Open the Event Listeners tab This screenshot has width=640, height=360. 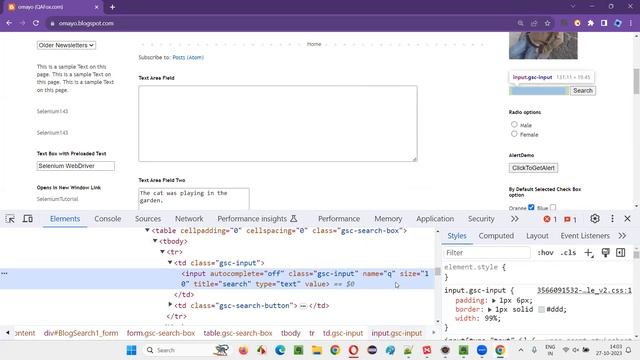click(585, 236)
